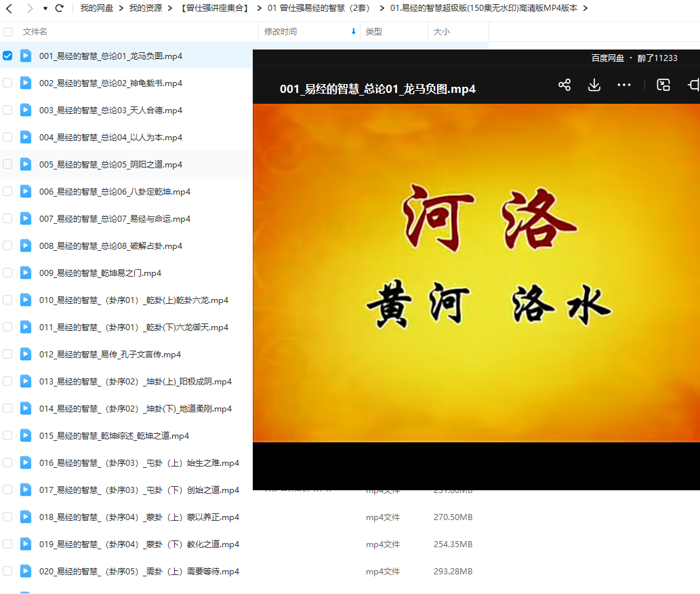
Task: Select file 017 屯卦（下）创始之道.mp4
Action: click(139, 490)
